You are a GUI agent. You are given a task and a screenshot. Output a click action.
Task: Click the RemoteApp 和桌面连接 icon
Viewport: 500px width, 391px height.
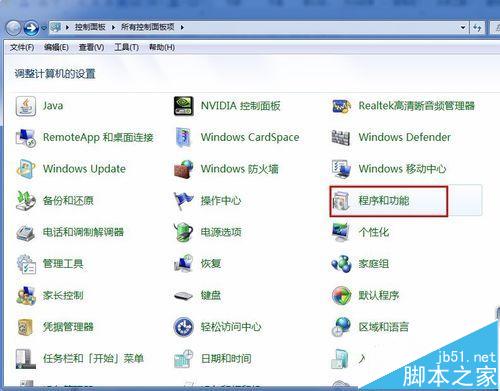pos(26,137)
